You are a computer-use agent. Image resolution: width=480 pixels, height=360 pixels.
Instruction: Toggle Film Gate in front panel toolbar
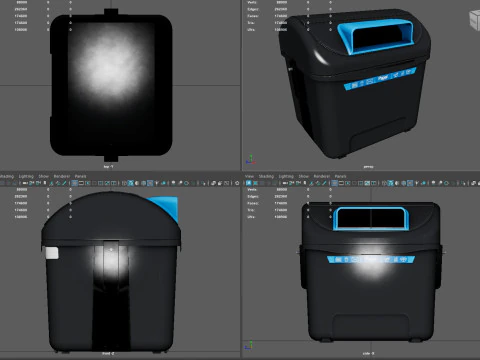pos(81,183)
